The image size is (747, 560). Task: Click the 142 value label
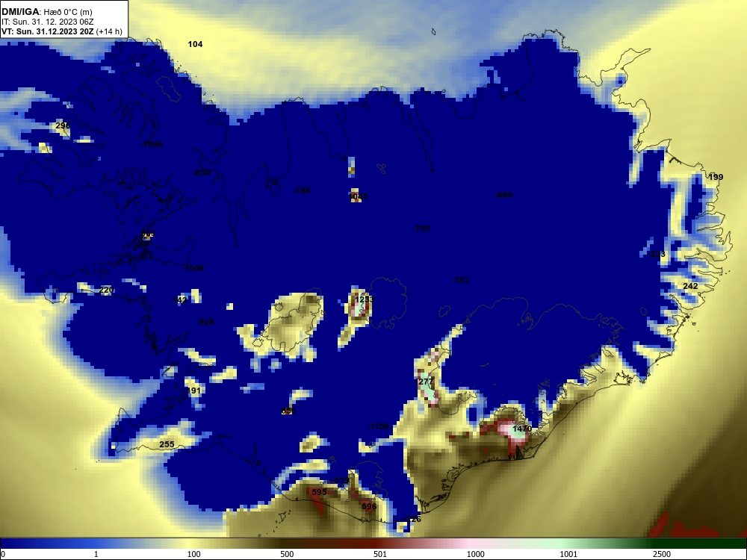pos(179,300)
